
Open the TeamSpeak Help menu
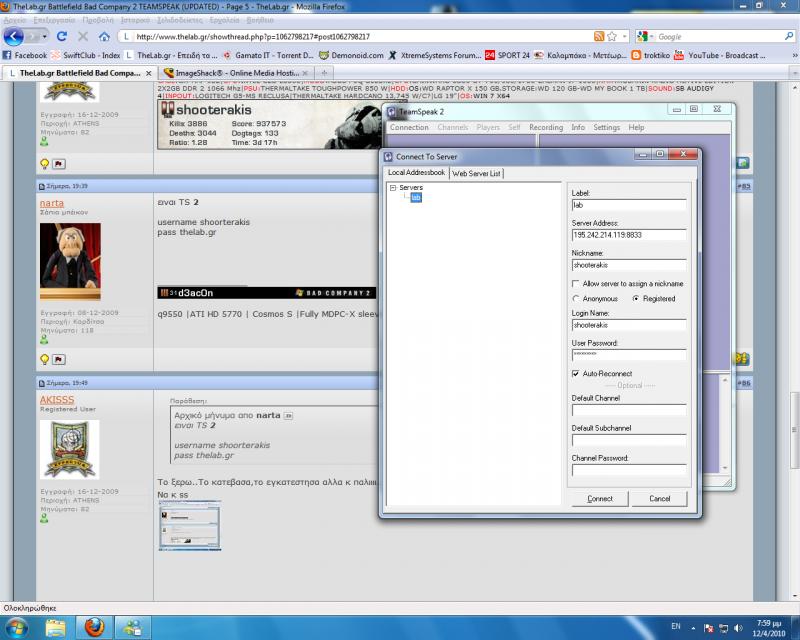(x=636, y=127)
